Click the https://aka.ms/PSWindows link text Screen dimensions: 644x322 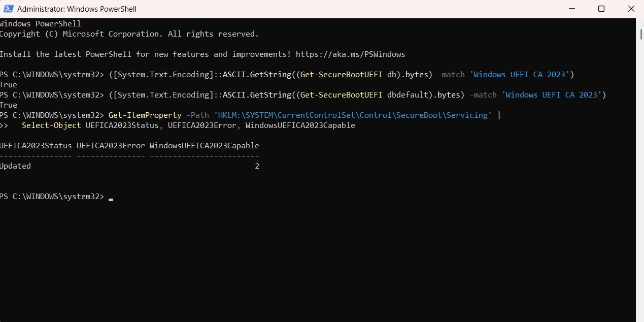(350, 54)
